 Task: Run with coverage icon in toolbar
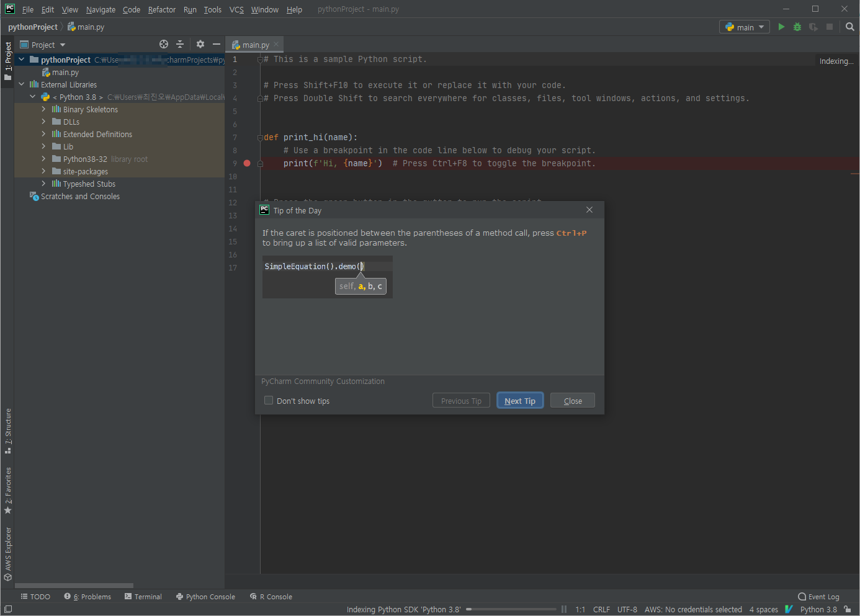pyautogui.click(x=813, y=27)
